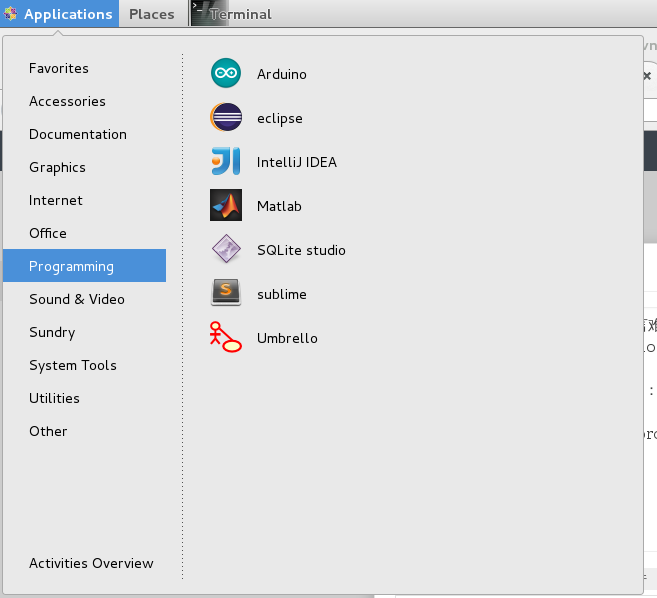Open the Places menu
This screenshot has width=657, height=598.
(151, 14)
